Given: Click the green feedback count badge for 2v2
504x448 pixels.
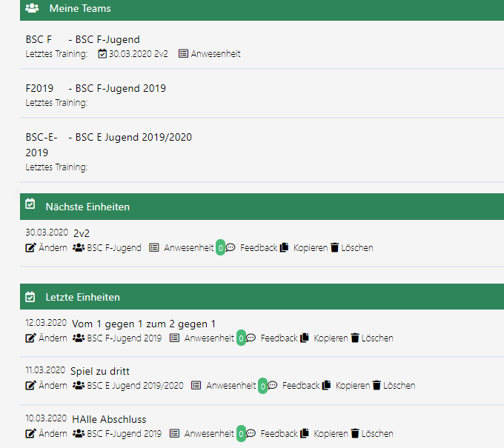Looking at the screenshot, I should [220, 248].
